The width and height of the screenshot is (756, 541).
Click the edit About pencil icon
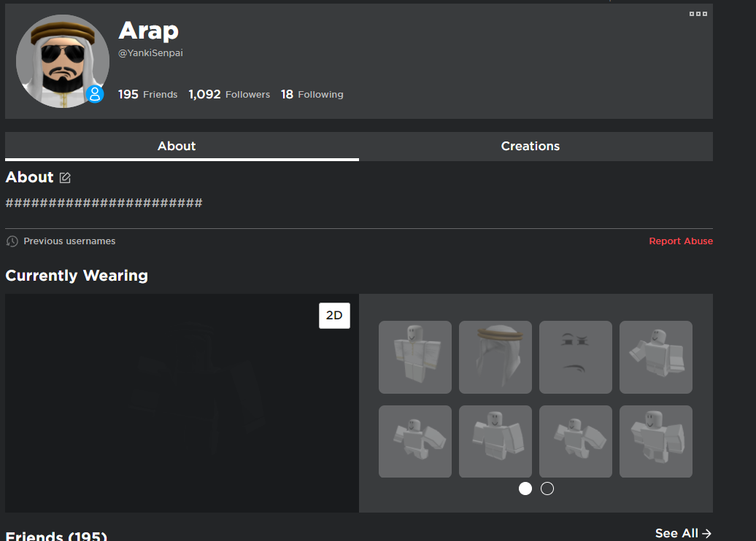(65, 178)
